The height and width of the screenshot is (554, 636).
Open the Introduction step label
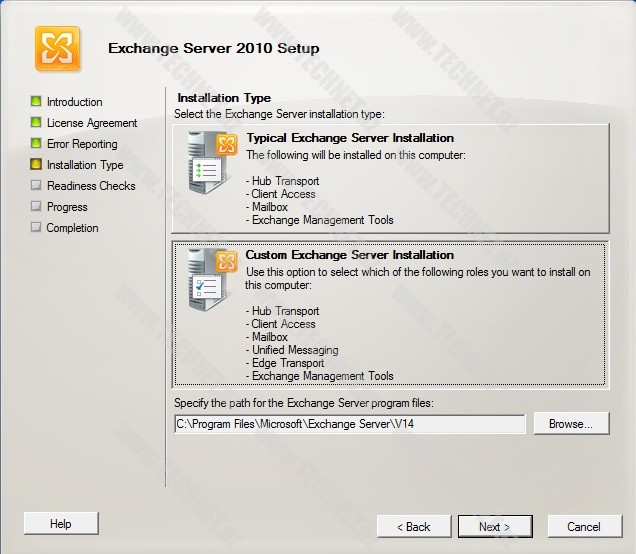(x=74, y=102)
